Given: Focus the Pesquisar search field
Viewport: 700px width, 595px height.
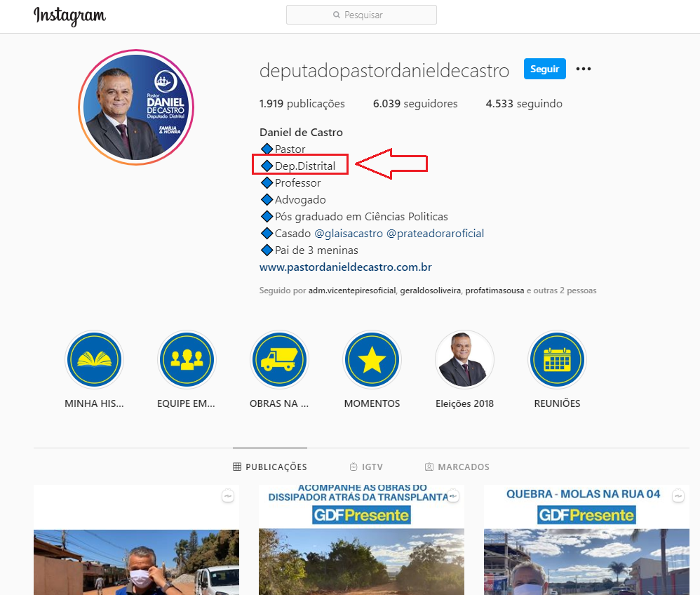Looking at the screenshot, I should click(361, 15).
